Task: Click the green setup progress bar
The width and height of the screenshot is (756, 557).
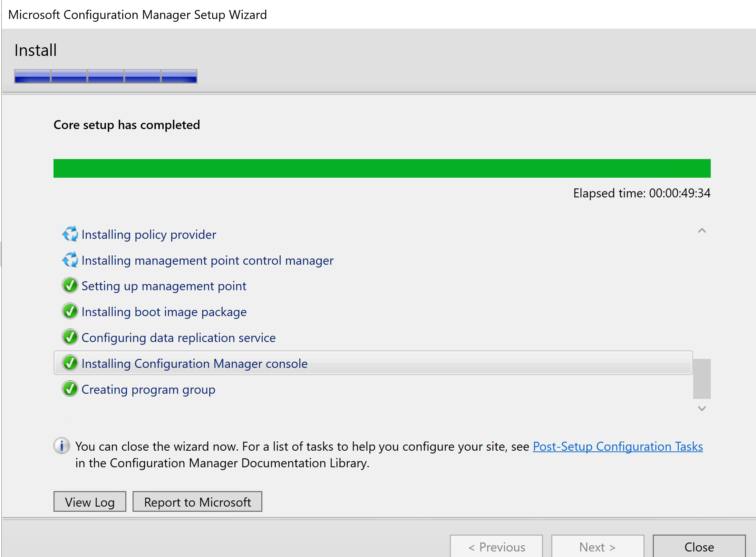Action: point(382,168)
